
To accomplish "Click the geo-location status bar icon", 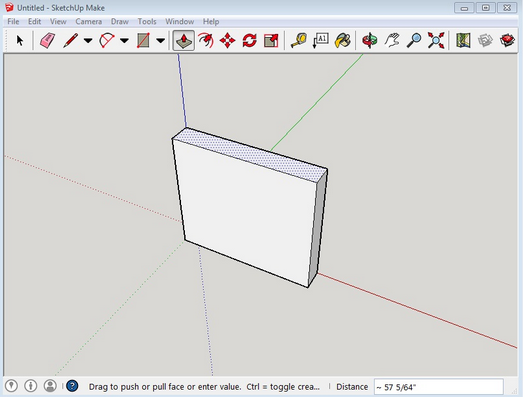I will coord(11,386).
